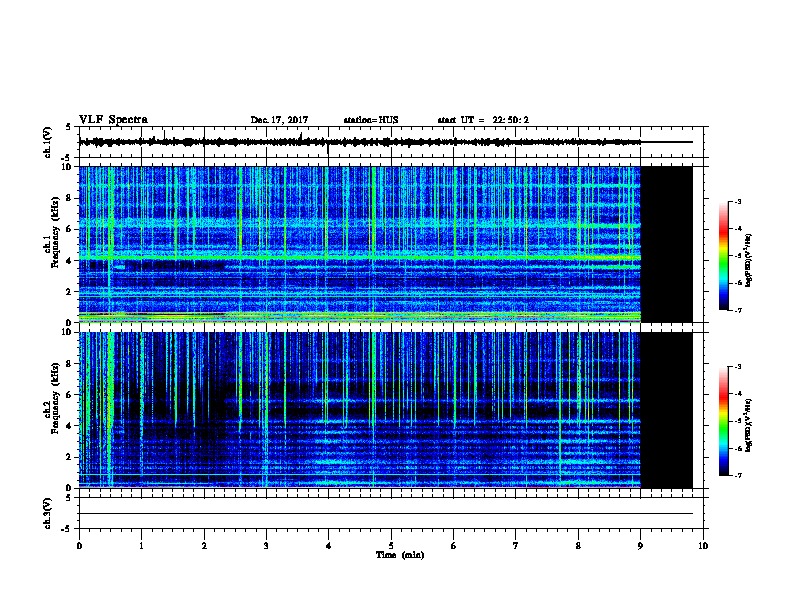
Task: Click the ch.2 spectrogram color scale bar
Action: pyautogui.click(x=724, y=421)
